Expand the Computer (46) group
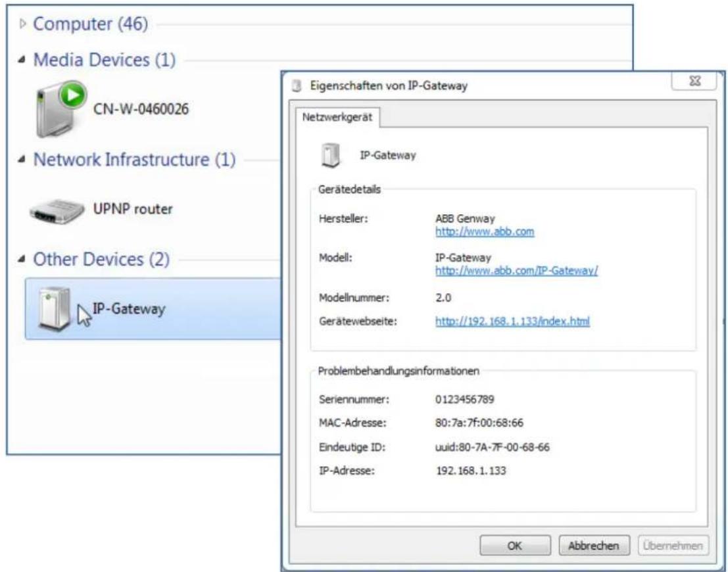The width and height of the screenshot is (728, 572). click(23, 24)
